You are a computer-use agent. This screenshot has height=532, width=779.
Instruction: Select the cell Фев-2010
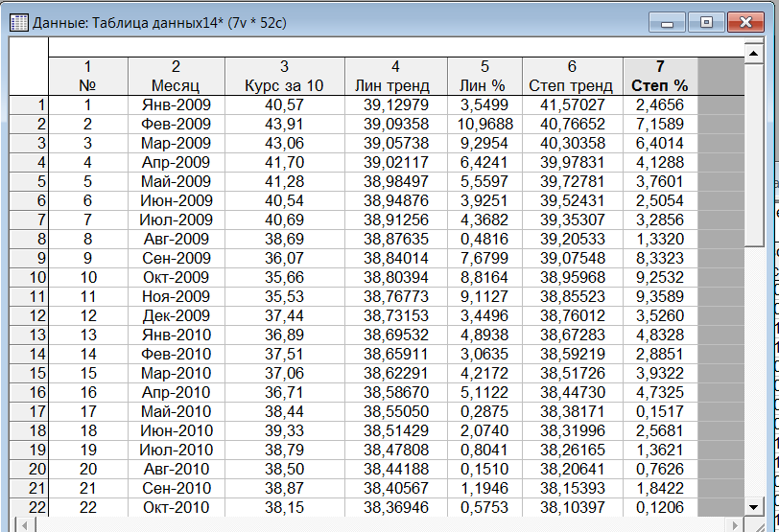177,355
